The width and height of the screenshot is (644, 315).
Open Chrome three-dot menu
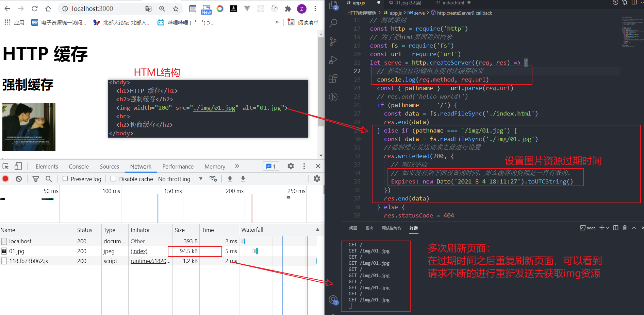315,9
